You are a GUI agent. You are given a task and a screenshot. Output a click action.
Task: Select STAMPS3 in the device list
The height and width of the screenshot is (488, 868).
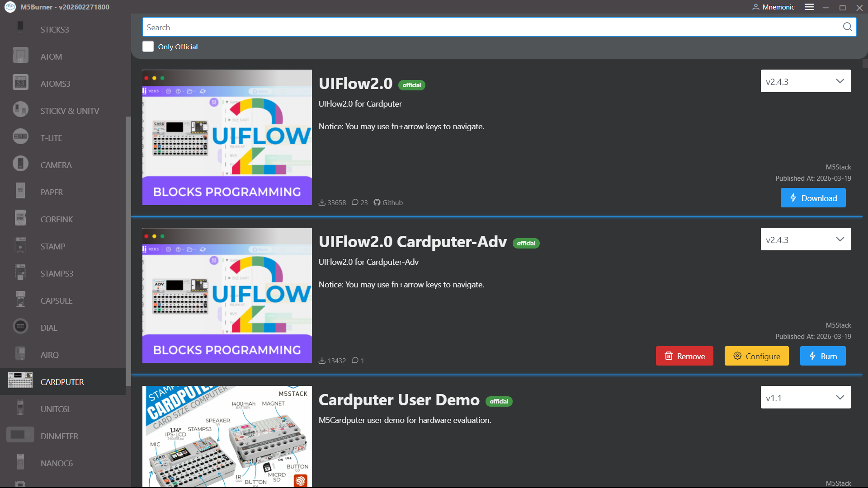pos(63,273)
